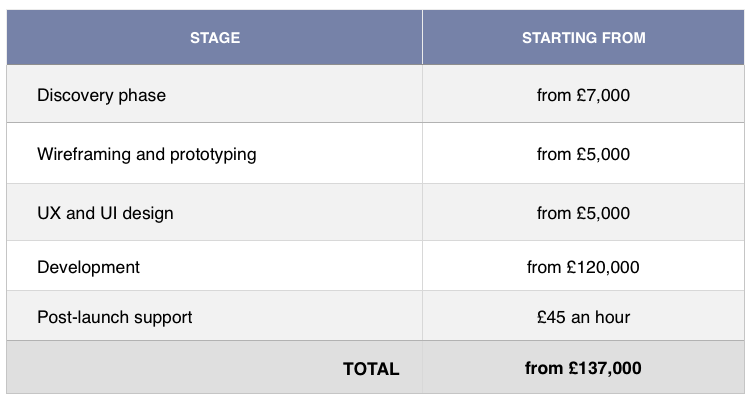The width and height of the screenshot is (751, 399).
Task: Click the TOTAL label cell
Action: pos(215,367)
